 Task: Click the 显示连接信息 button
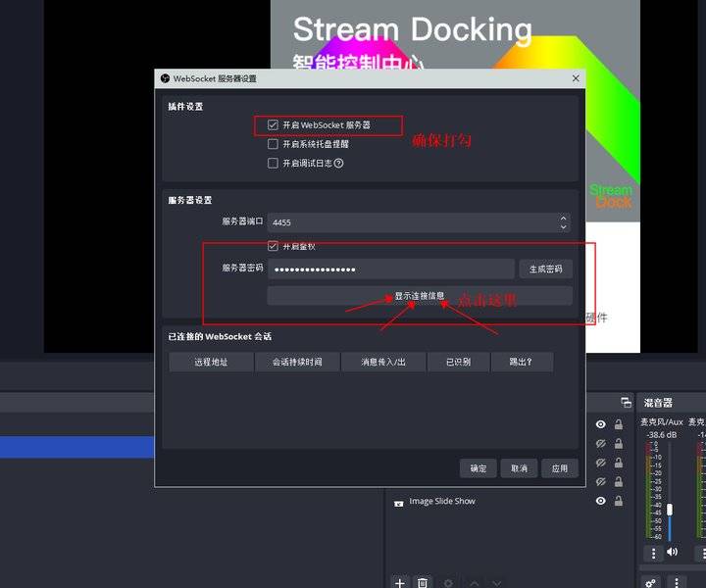point(420,296)
